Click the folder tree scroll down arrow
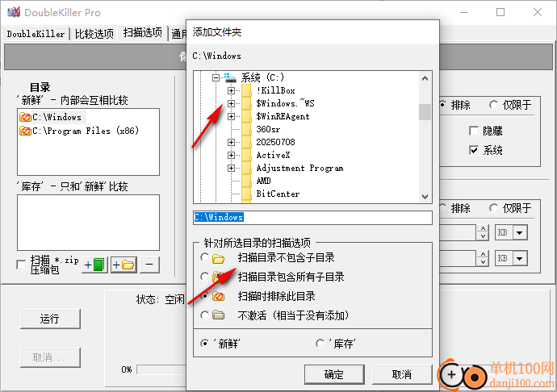 (425, 196)
